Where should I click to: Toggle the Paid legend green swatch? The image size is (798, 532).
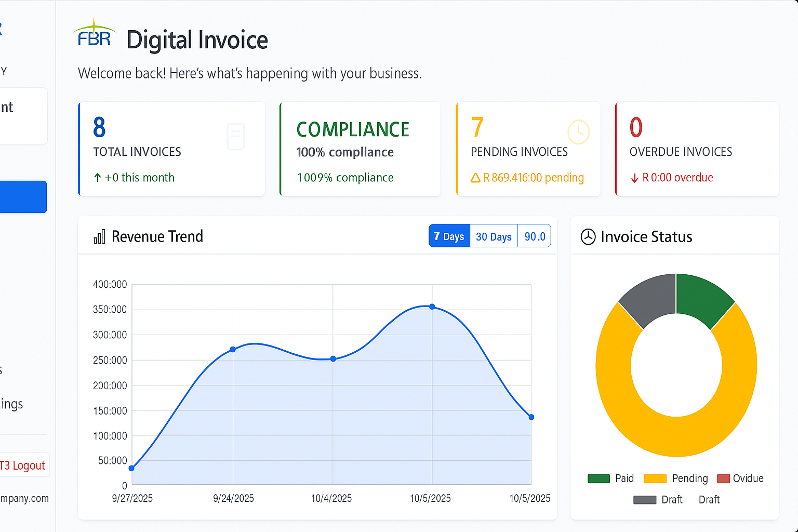click(x=598, y=478)
